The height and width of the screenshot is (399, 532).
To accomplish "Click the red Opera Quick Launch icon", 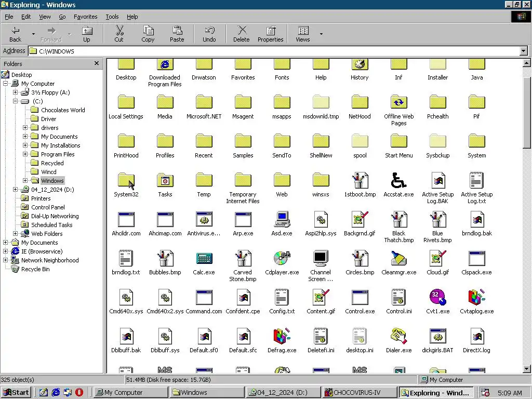I will click(79, 393).
